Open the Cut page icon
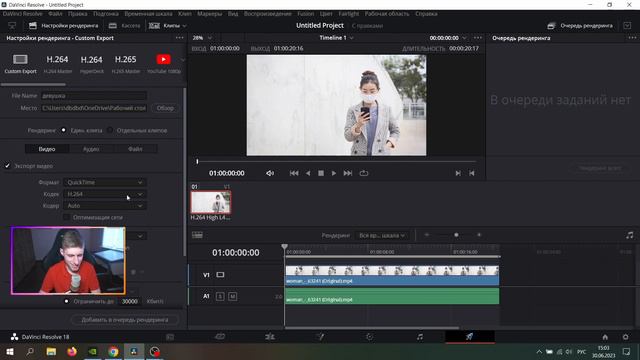Image resolution: width=640 pixels, height=360 pixels. tap(220, 337)
